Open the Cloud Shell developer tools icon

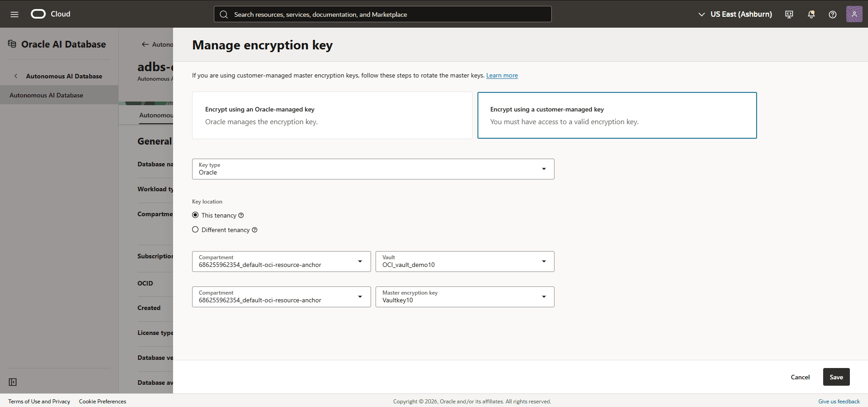coord(789,15)
